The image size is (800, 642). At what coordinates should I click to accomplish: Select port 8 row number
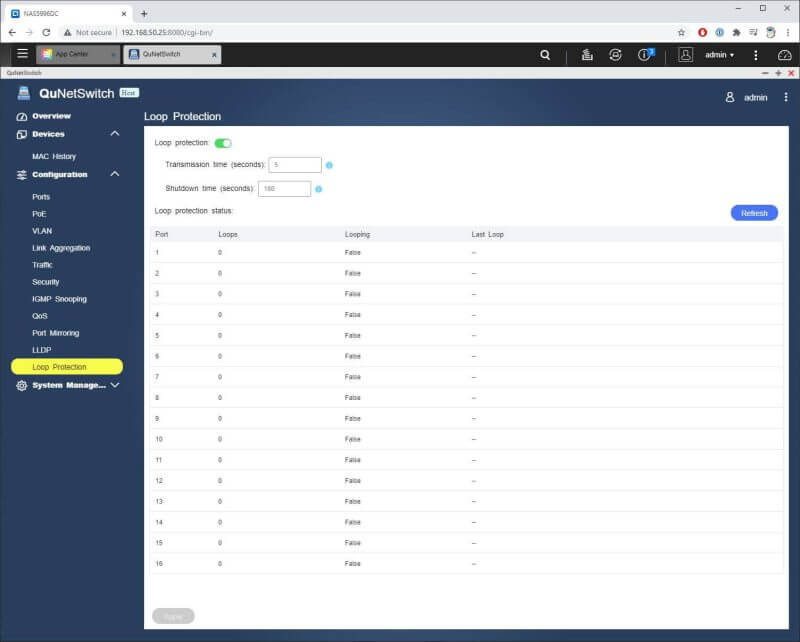pos(157,398)
